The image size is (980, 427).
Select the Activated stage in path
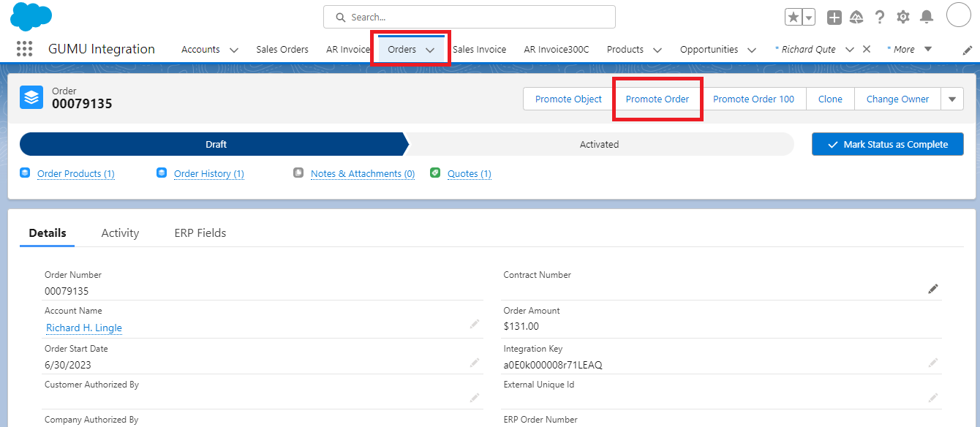[600, 144]
